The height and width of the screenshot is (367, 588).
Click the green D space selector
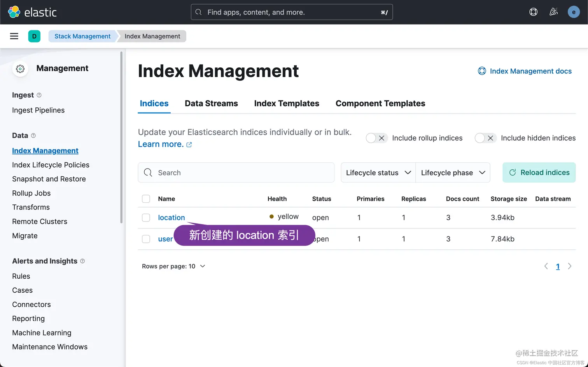pos(34,36)
